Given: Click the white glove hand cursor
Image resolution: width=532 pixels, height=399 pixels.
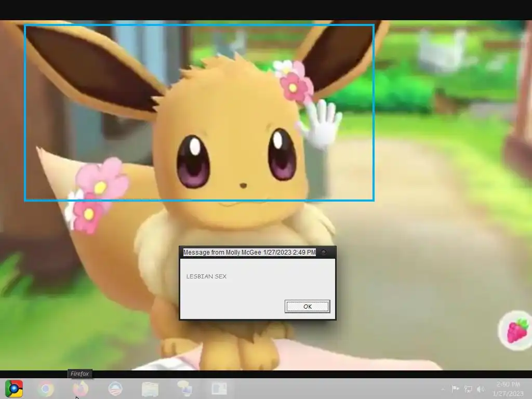Looking at the screenshot, I should tap(322, 124).
